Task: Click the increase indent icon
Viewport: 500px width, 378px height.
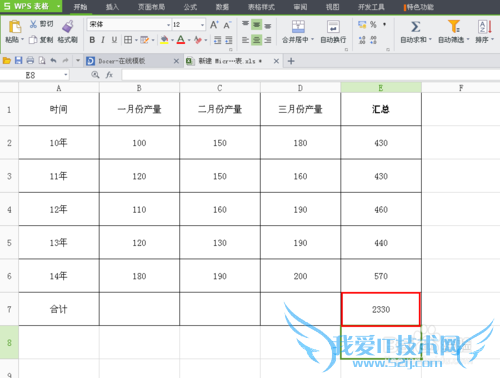Action: point(229,40)
